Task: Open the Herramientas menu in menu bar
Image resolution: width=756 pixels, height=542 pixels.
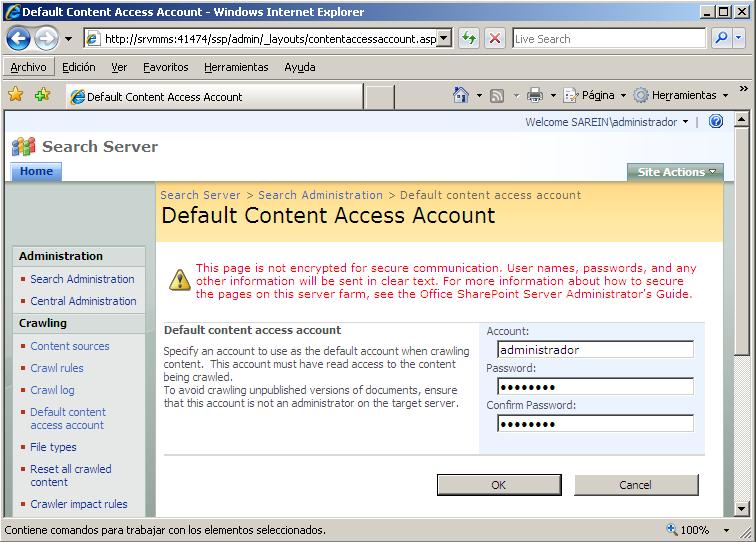Action: [236, 67]
